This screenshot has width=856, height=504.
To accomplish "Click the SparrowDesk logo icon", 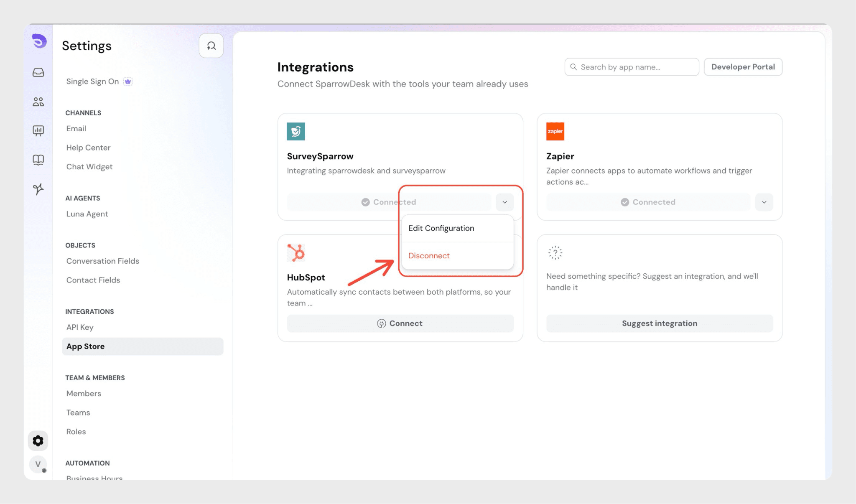I will click(39, 41).
